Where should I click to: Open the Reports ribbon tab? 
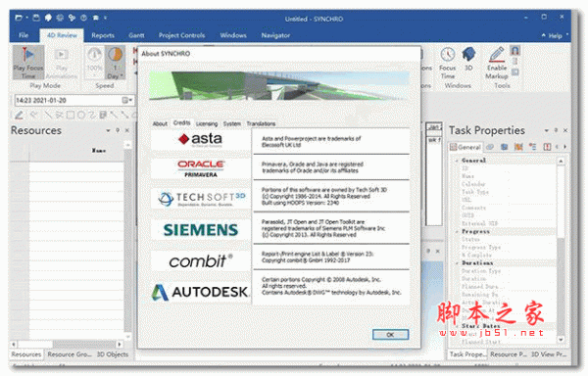click(103, 35)
